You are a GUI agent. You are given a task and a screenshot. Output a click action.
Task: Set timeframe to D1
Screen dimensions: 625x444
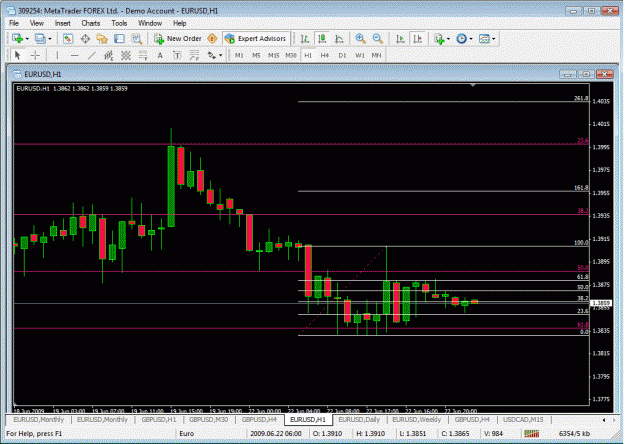(342, 55)
